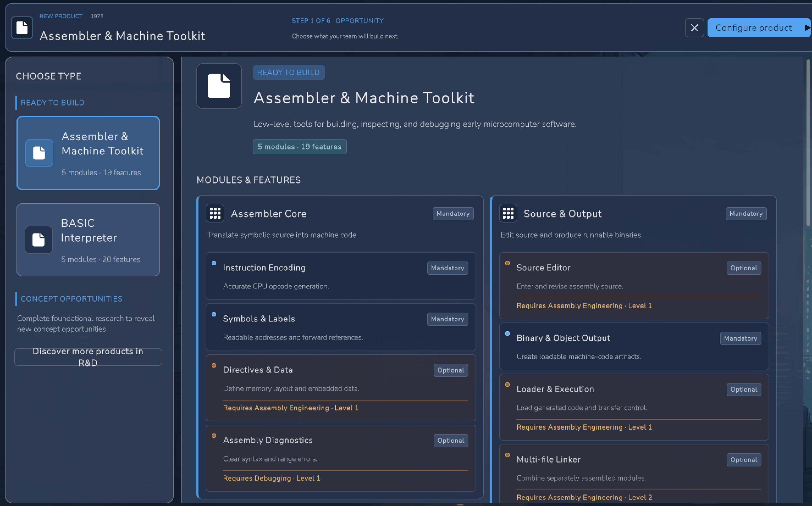Click the vertical scrollbar of details panel

(x=808, y=143)
